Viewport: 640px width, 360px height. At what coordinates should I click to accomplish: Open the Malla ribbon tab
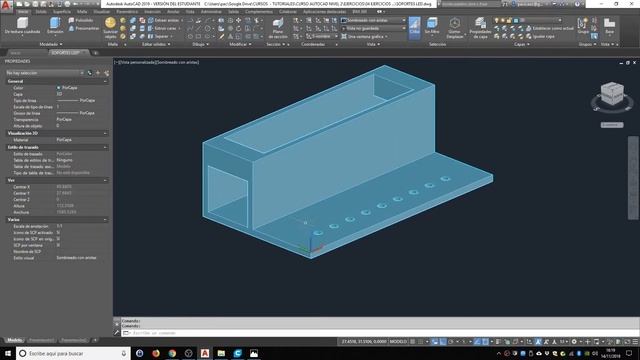pyautogui.click(x=82, y=12)
